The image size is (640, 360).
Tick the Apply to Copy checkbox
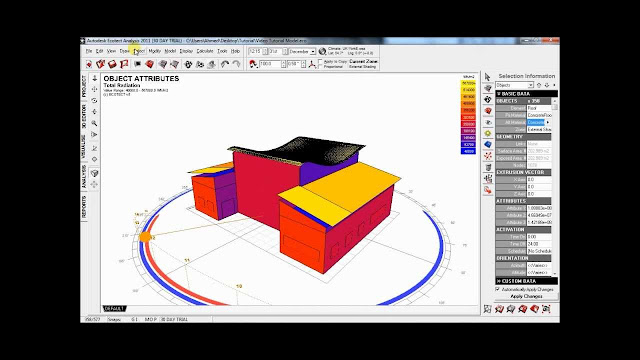pyautogui.click(x=320, y=62)
